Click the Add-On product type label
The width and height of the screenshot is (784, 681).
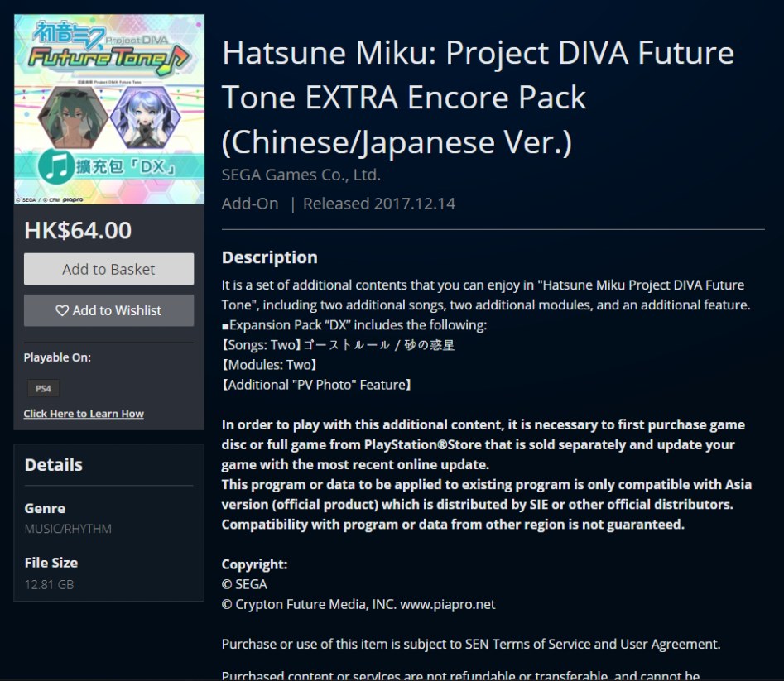(250, 204)
